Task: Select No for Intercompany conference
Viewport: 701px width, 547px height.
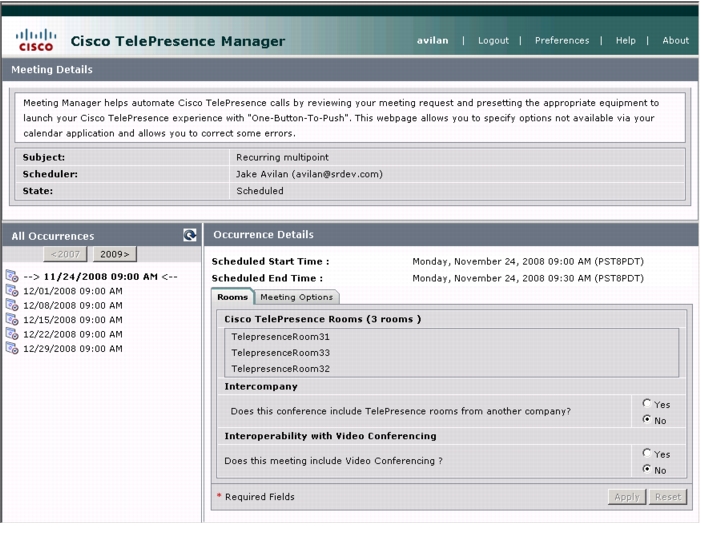Action: (646, 419)
